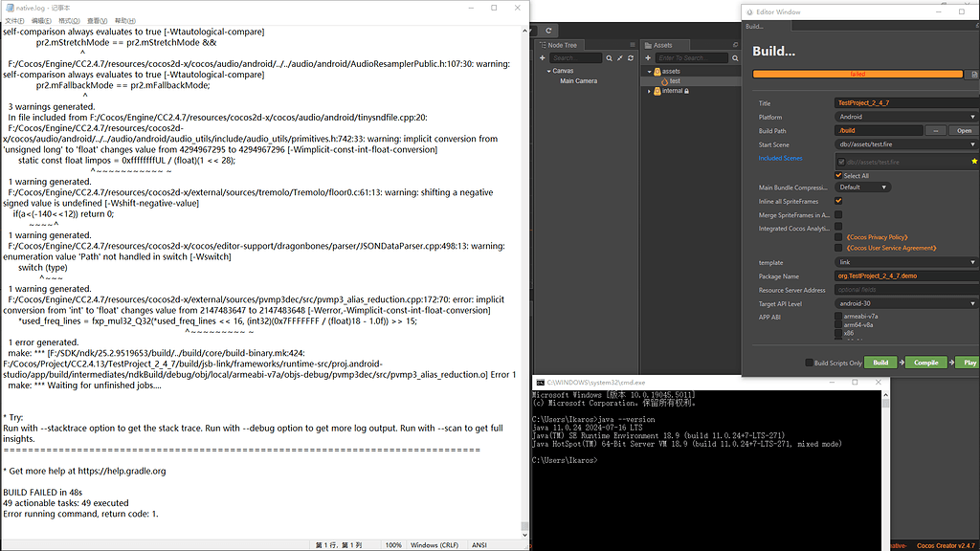Image resolution: width=980 pixels, height=551 pixels.
Task: Open the 查看(V) menu in Notepad
Action: pyautogui.click(x=97, y=21)
